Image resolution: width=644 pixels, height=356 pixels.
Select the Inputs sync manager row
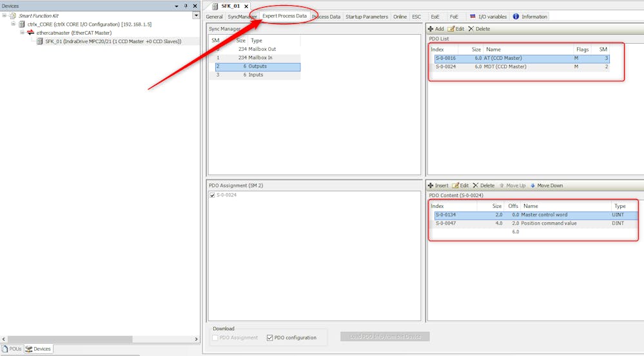click(255, 75)
